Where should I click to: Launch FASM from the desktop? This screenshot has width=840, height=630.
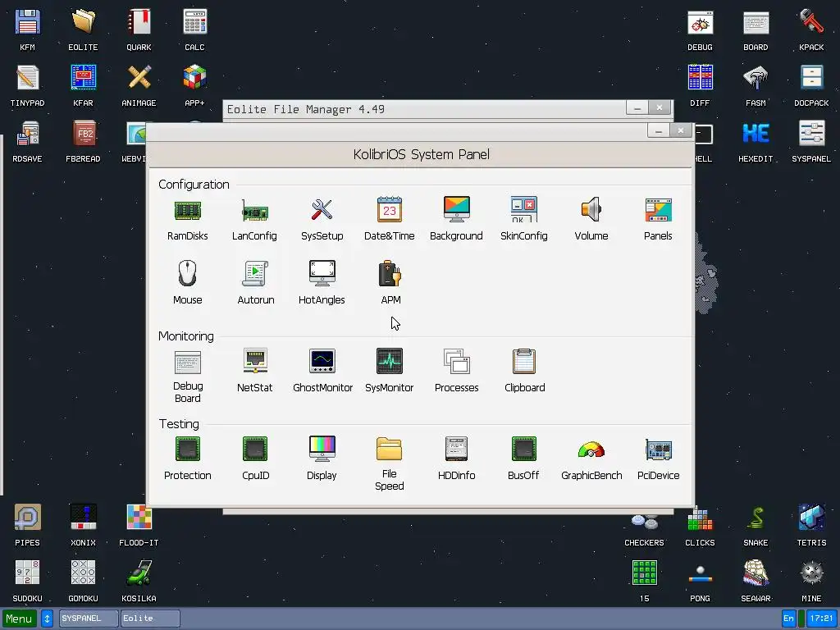[x=756, y=78]
